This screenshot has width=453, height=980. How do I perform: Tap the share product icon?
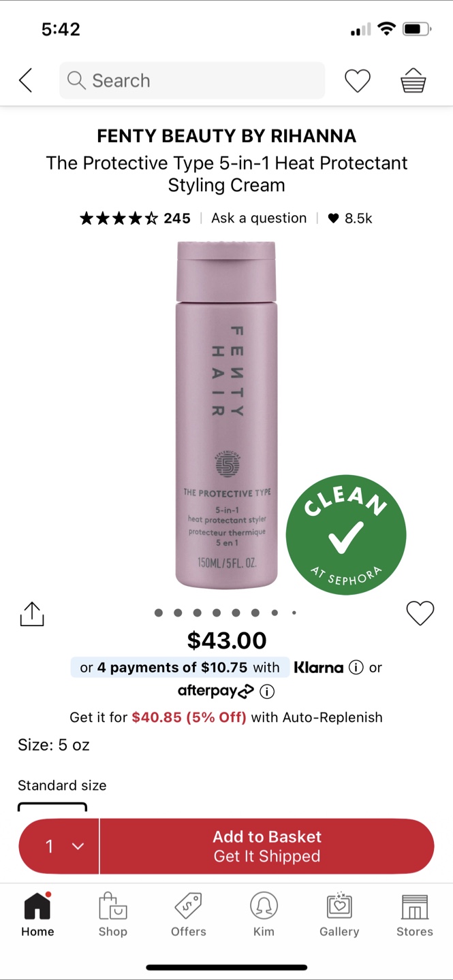pos(31,614)
